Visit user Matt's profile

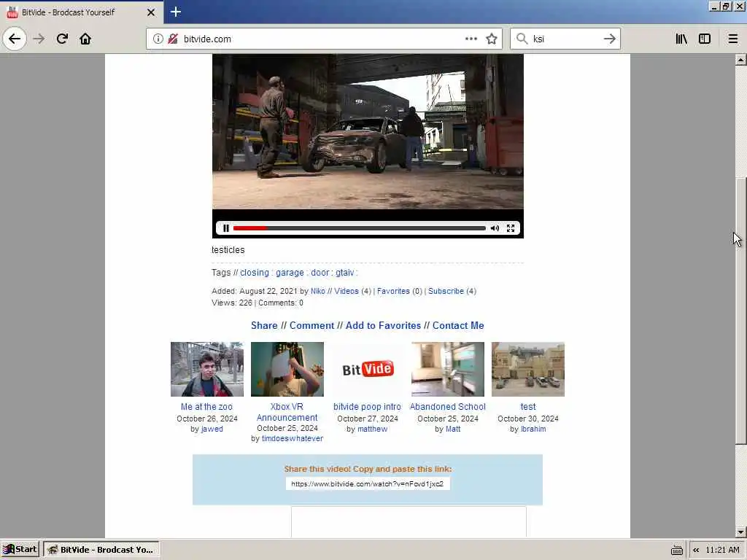[x=453, y=429]
